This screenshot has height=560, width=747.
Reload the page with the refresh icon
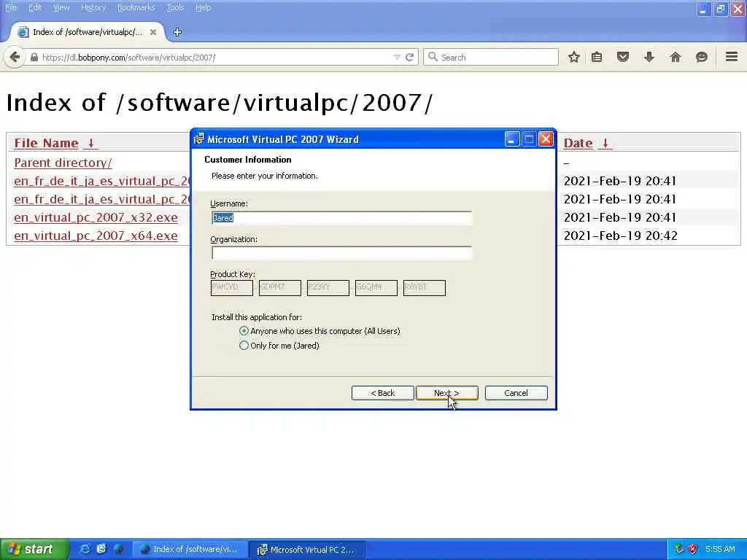pos(410,57)
